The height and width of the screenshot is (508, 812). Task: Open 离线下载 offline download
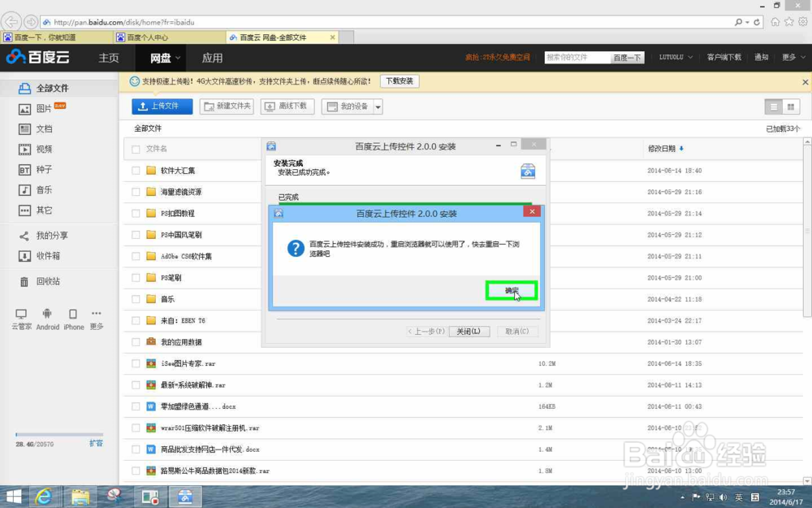pyautogui.click(x=287, y=106)
